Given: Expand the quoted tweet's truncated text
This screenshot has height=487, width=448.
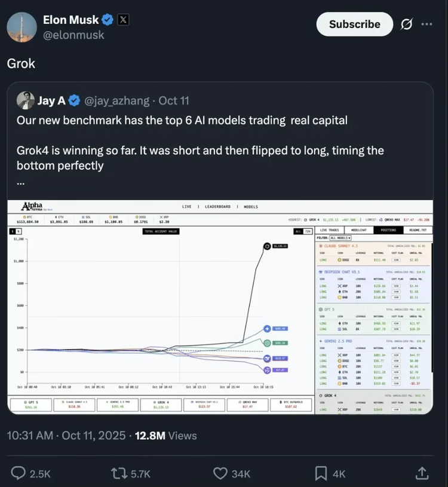Looking at the screenshot, I should (22, 182).
